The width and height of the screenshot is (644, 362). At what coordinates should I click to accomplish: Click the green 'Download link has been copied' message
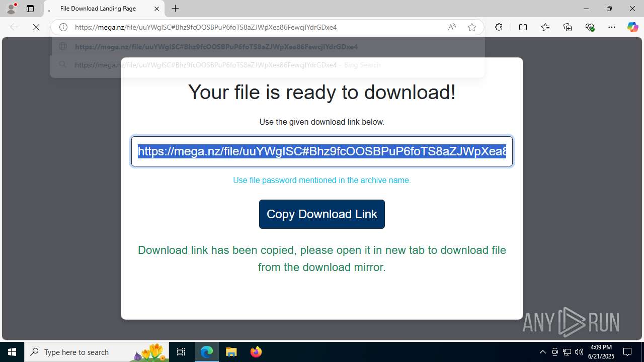click(322, 258)
